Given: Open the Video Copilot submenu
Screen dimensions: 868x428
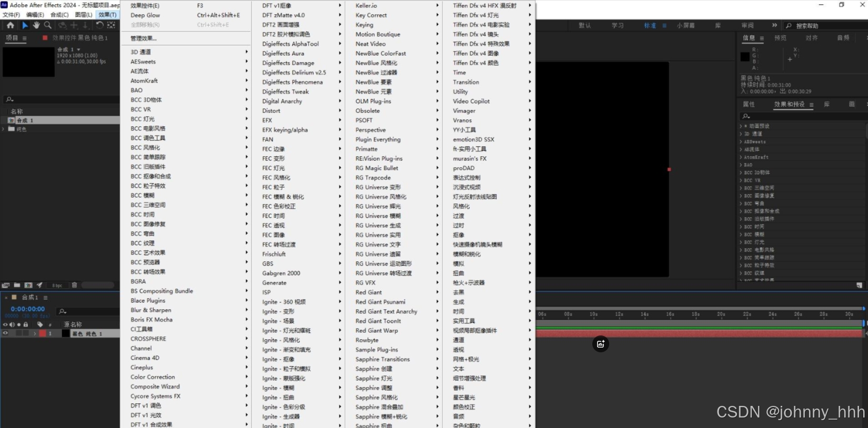Looking at the screenshot, I should pos(488,101).
